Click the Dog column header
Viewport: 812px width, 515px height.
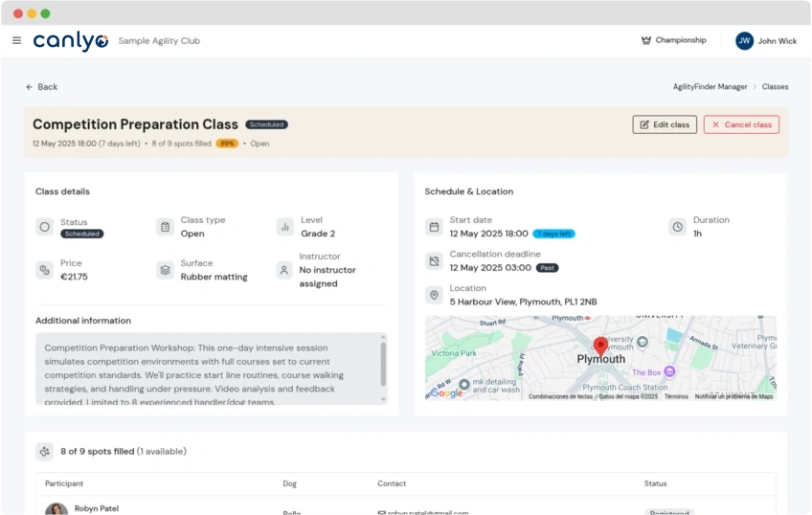pos(289,483)
